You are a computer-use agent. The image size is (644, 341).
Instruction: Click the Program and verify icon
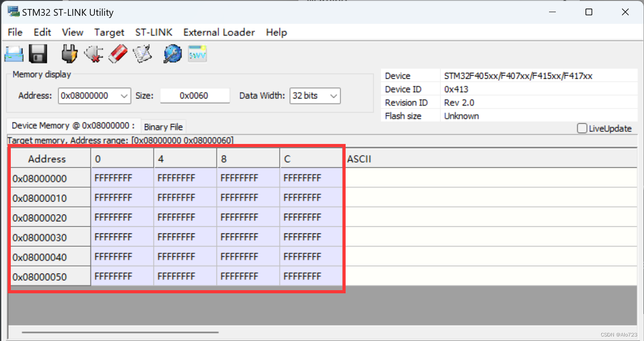(x=143, y=54)
